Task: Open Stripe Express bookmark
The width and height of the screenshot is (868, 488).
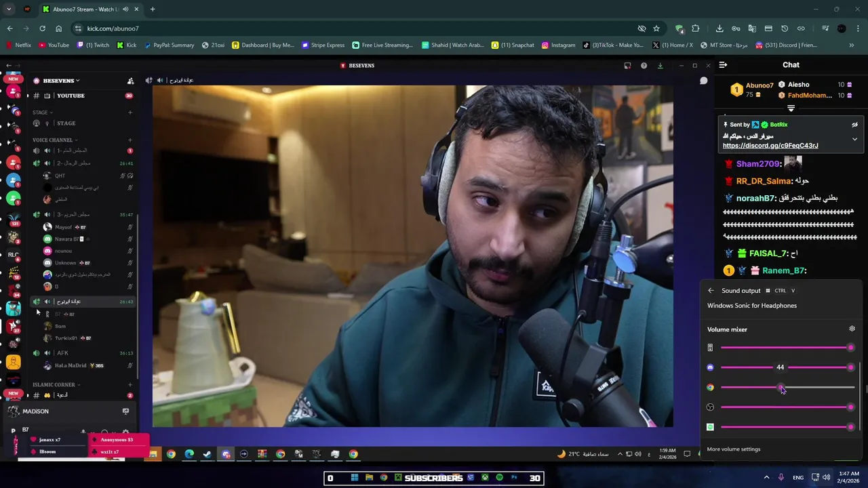Action: point(323,45)
